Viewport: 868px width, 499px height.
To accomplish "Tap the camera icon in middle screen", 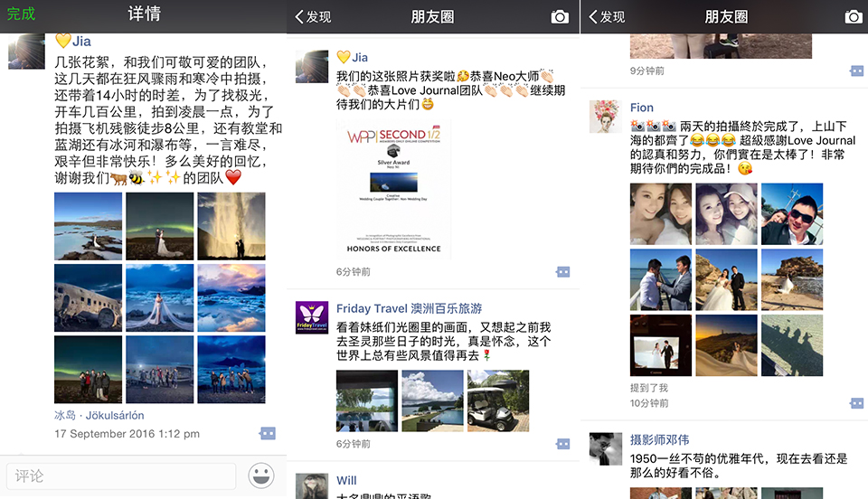I will [560, 16].
